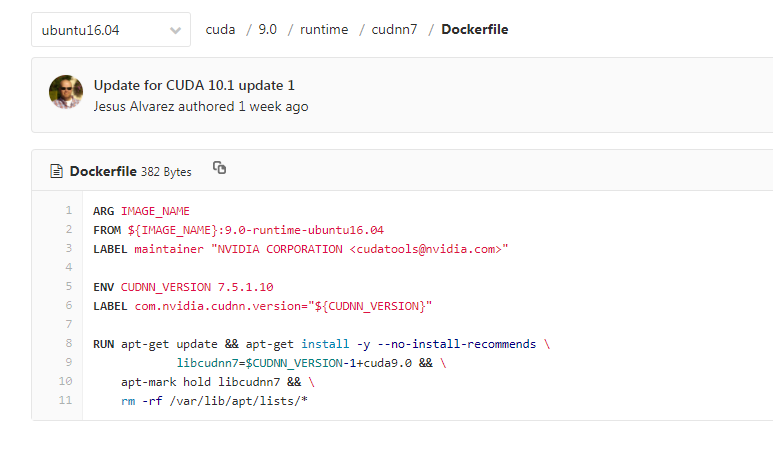The image size is (773, 455).
Task: Click line number 11 in the gutter
Action: 66,400
